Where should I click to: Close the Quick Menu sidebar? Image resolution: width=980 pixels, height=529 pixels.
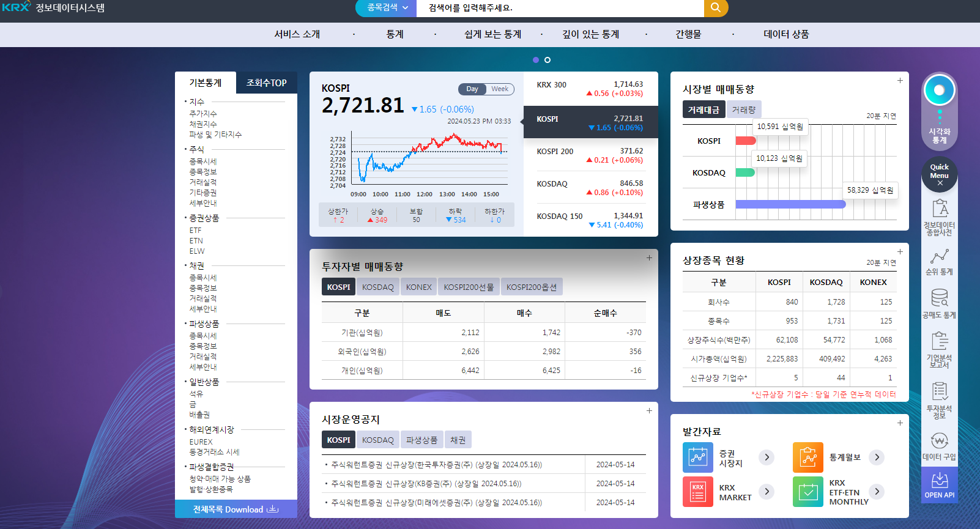pyautogui.click(x=940, y=183)
